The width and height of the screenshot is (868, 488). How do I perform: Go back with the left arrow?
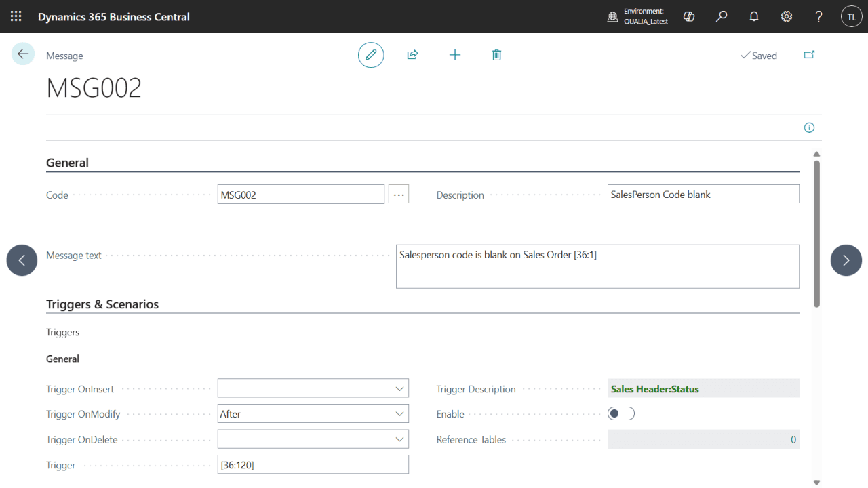[23, 54]
